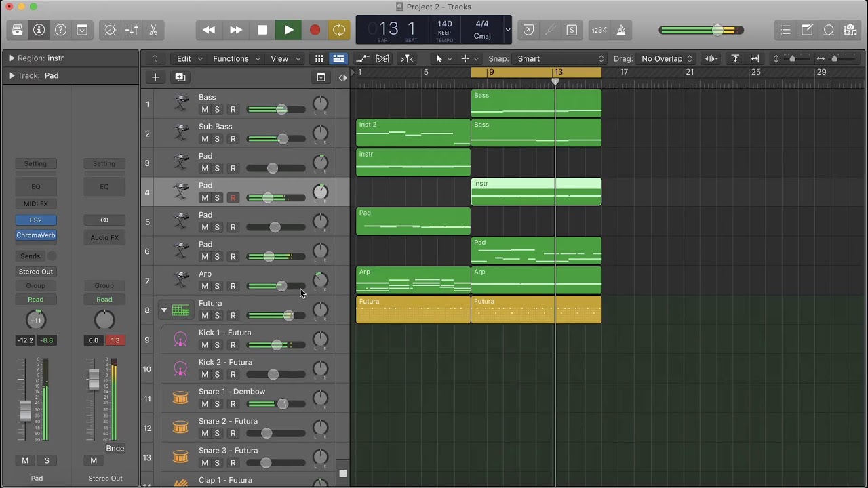Open the Loop Browser icon

[x=829, y=30]
